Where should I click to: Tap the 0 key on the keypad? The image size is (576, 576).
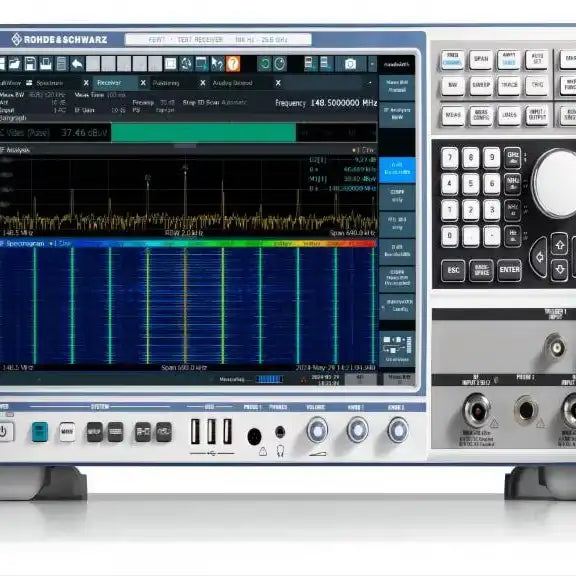point(449,236)
